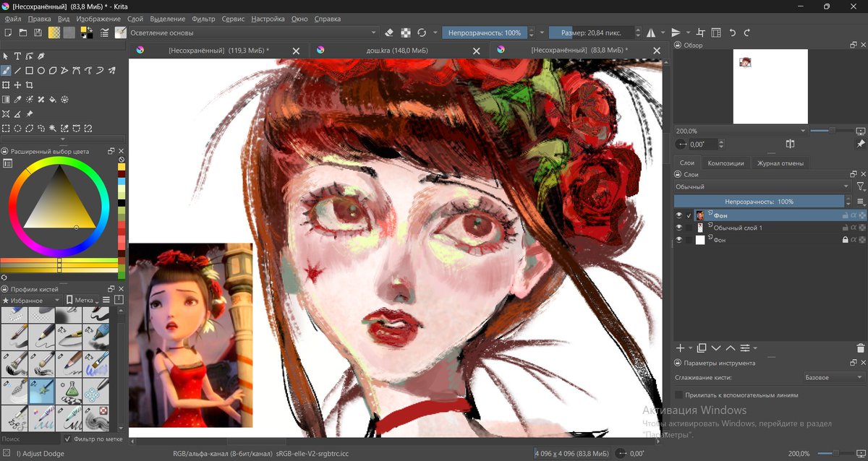Select the Fill bucket tool
The height and width of the screenshot is (461, 868).
[x=53, y=100]
